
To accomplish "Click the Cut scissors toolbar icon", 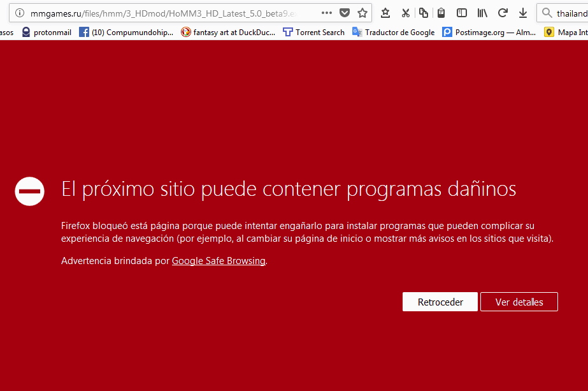I will [x=405, y=13].
